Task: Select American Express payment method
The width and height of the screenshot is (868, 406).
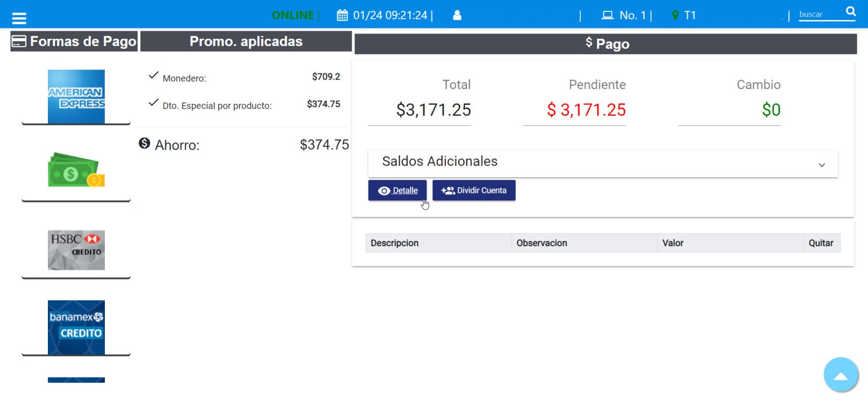Action: coord(76,96)
